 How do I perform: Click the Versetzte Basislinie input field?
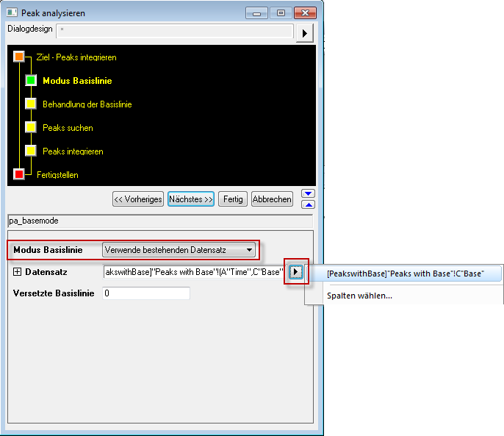coord(146,293)
